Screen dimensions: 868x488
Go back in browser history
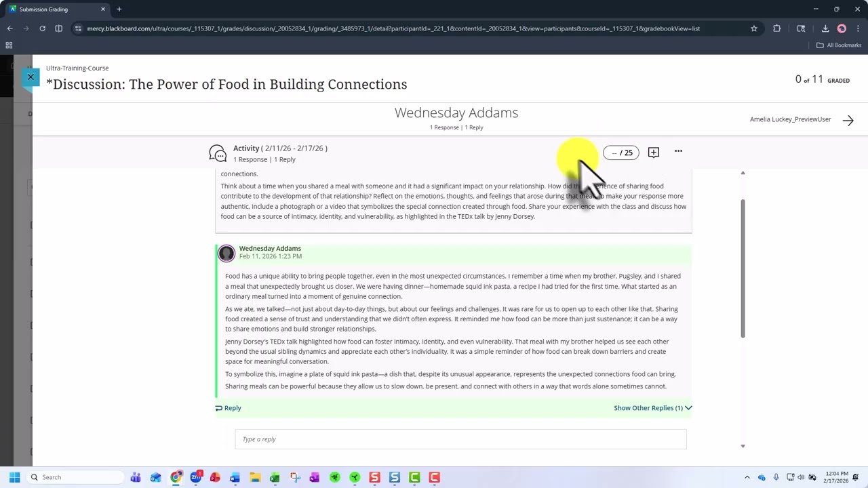pos(9,28)
